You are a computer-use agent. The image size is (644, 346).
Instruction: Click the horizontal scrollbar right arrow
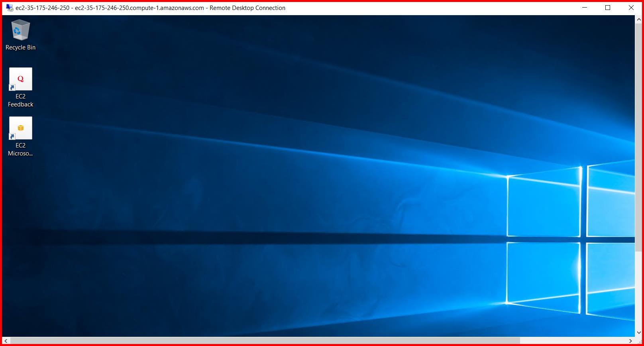coord(630,341)
